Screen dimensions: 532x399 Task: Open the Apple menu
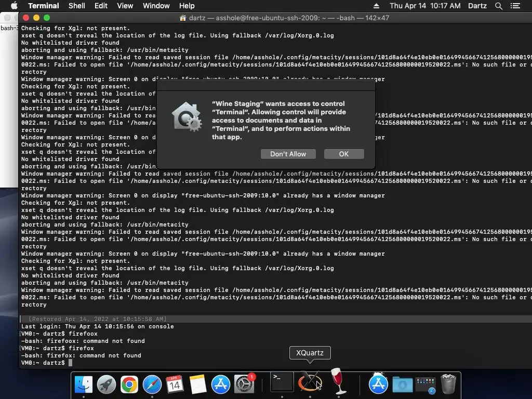click(14, 6)
